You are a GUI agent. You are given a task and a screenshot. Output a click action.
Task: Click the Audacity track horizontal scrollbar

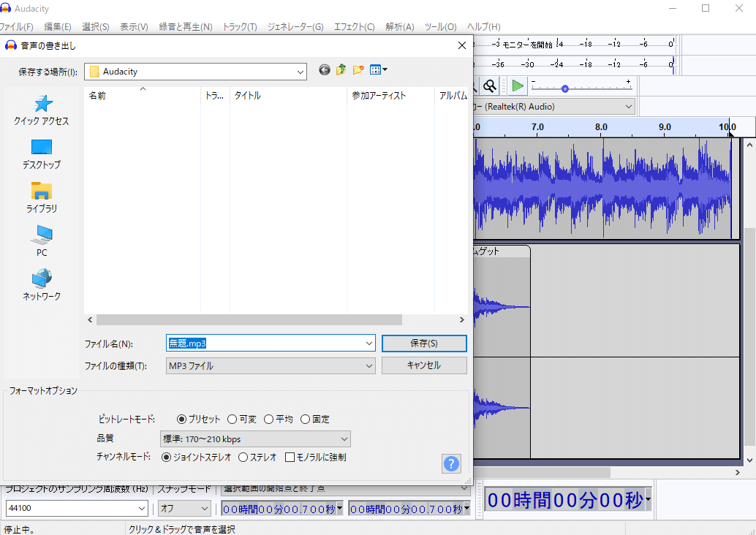pos(543,472)
